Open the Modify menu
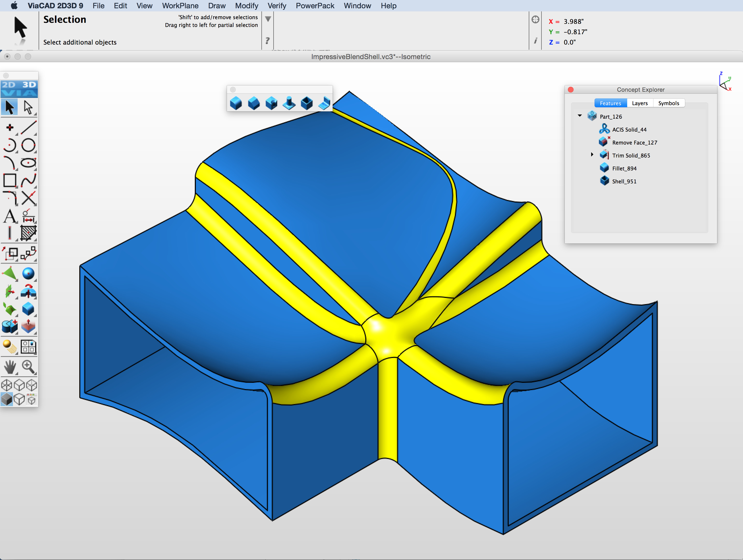 (x=247, y=6)
